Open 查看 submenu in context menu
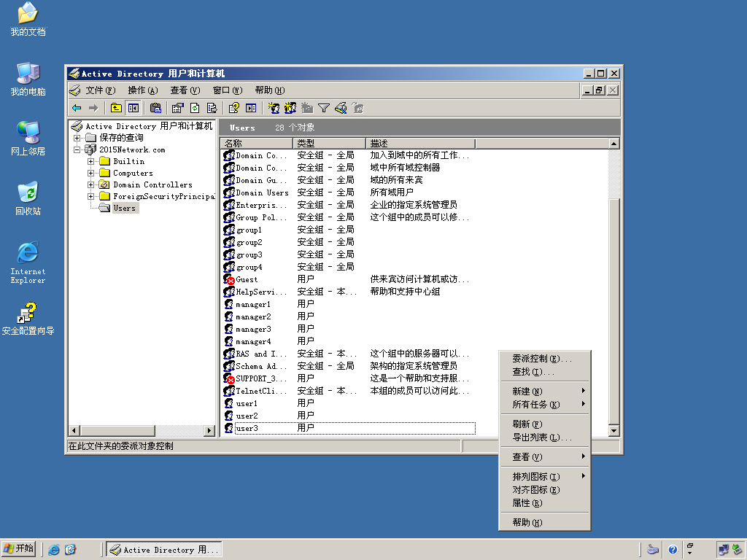This screenshot has width=747, height=560. tap(544, 457)
